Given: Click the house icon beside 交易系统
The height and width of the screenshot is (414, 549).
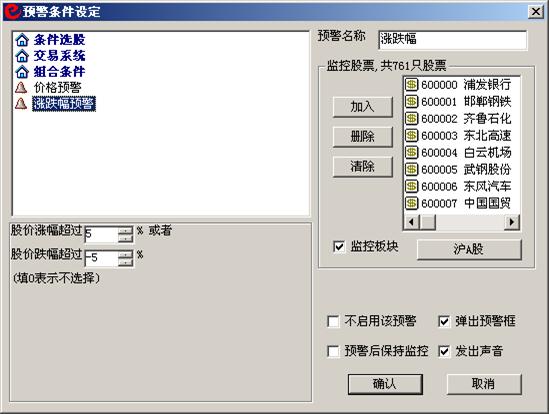Looking at the screenshot, I should [22, 56].
